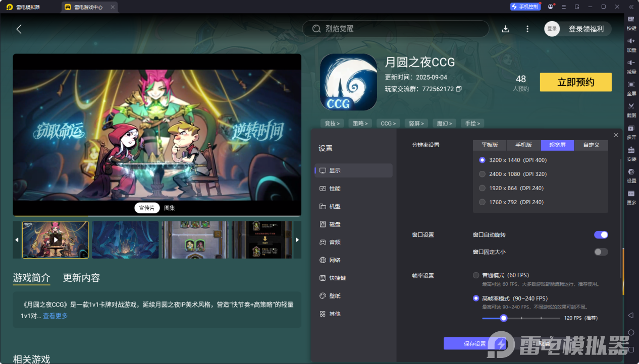Click the 减量 volume down icon

[x=631, y=63]
